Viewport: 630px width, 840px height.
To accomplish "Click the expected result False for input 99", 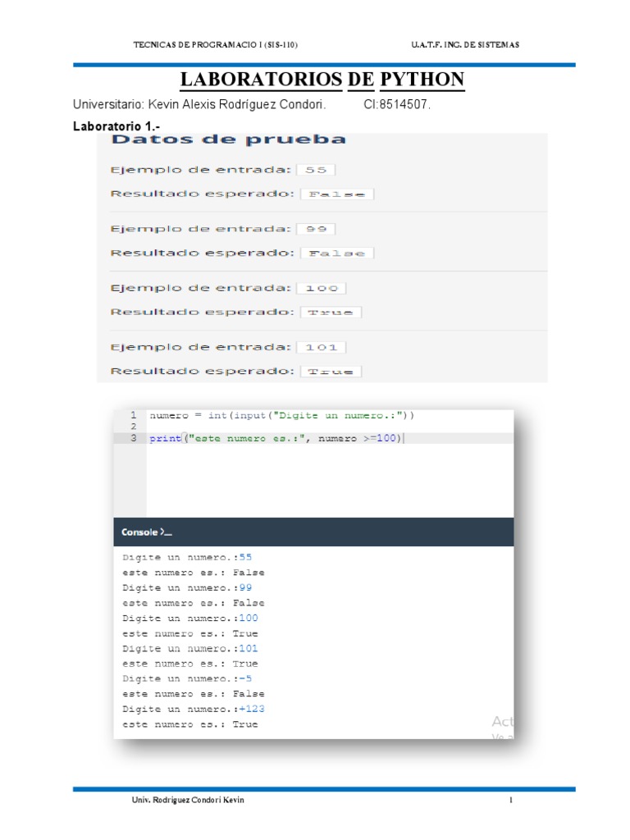I will [337, 253].
